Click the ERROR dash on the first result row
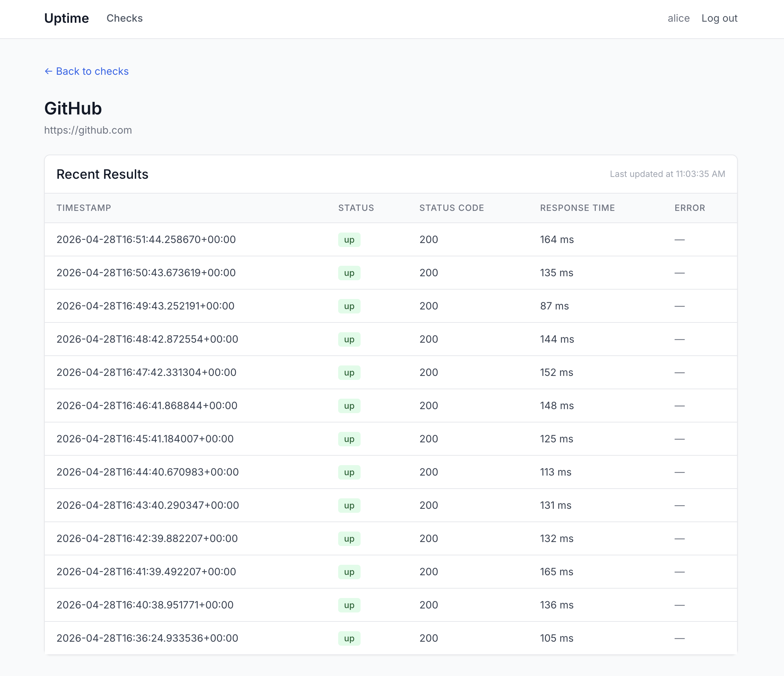This screenshot has height=676, width=784. [679, 239]
